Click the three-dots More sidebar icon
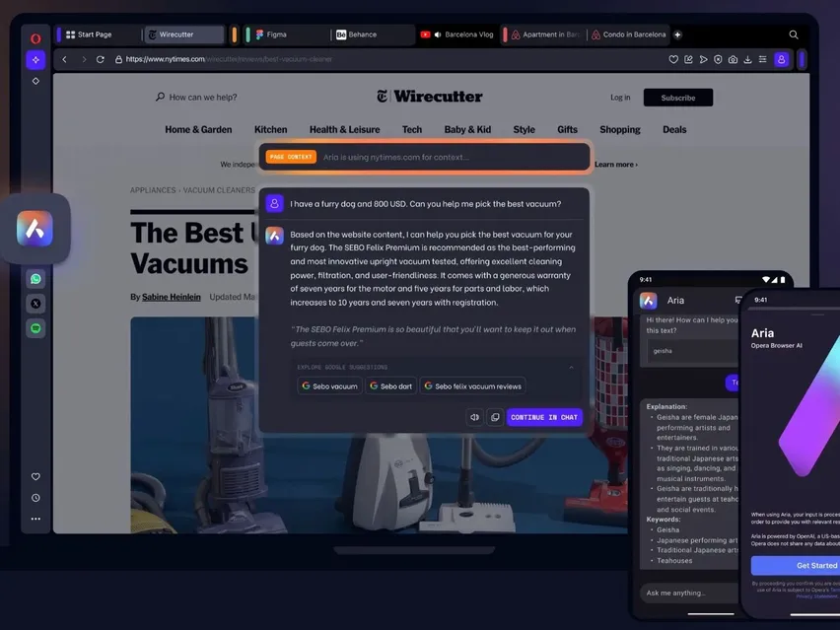The image size is (840, 630). click(x=35, y=519)
